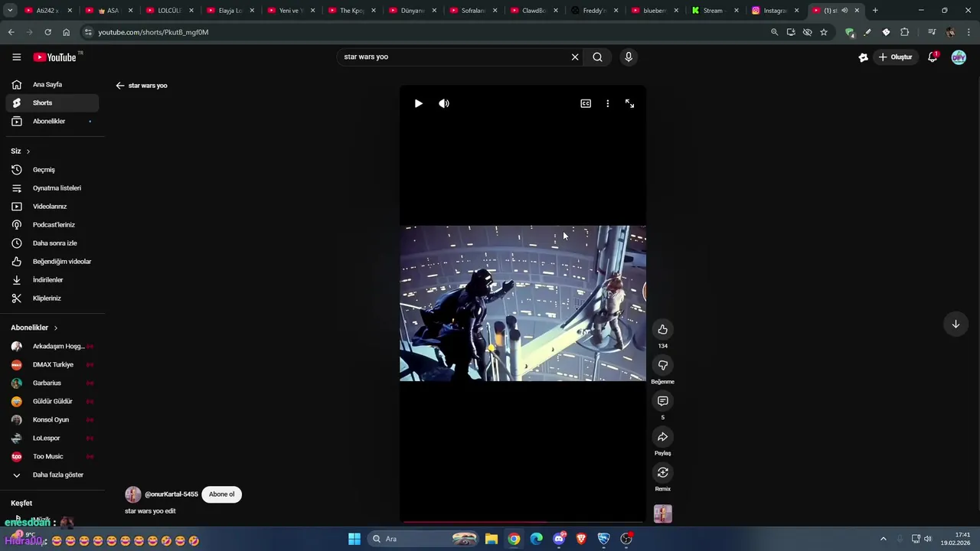Toggle closed captions on the Short
This screenshot has width=980, height=551.
(x=586, y=103)
